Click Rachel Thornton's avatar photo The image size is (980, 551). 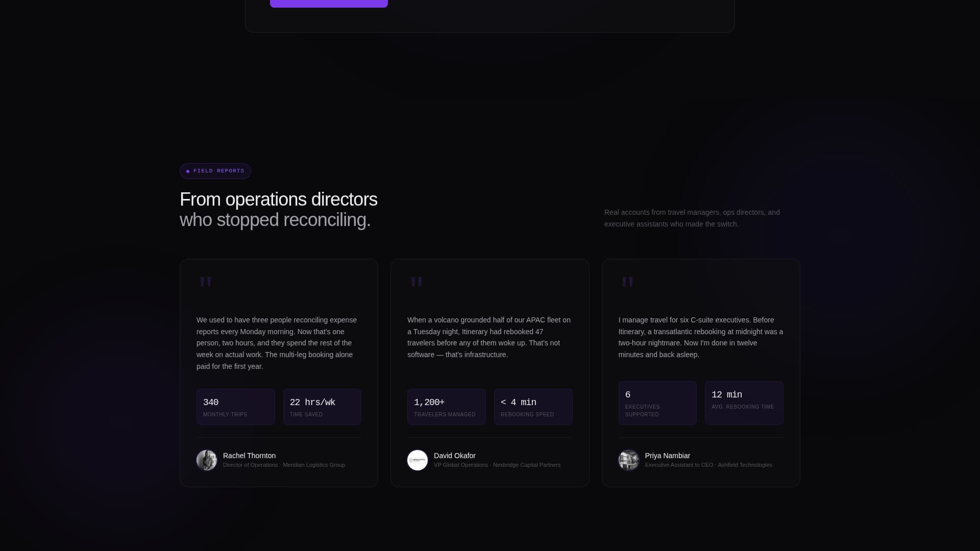(x=207, y=460)
